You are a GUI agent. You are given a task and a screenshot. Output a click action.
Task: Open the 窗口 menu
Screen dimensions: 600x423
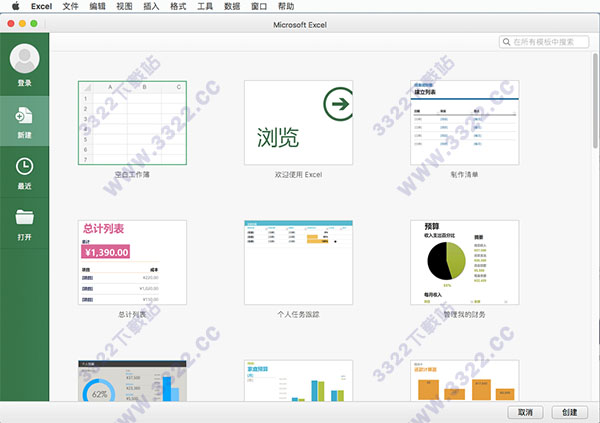coord(259,6)
